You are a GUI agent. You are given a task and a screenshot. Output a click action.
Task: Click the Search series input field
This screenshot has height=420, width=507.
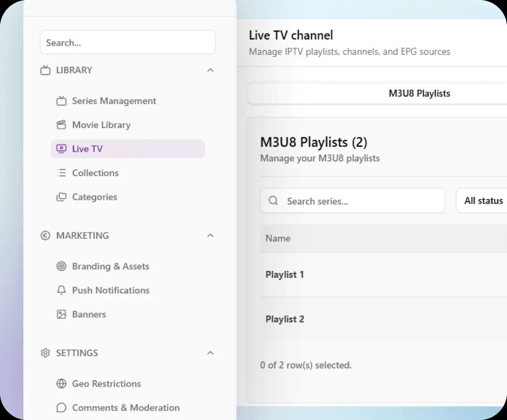353,200
